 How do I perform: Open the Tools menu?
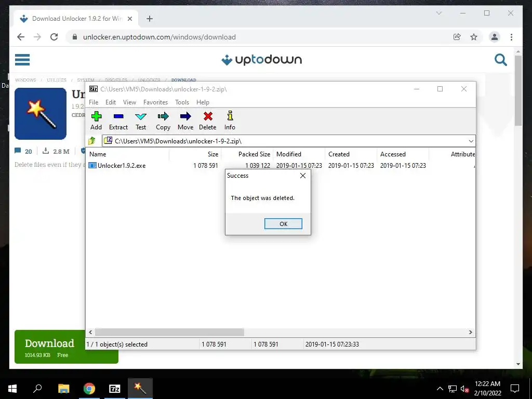tap(182, 102)
